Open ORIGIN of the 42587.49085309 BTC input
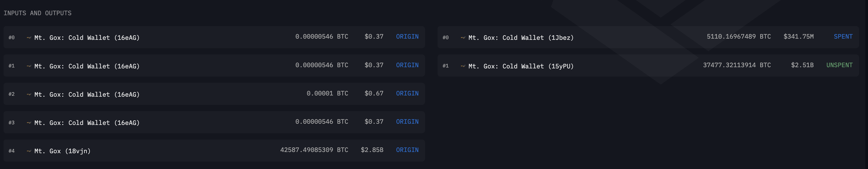The width and height of the screenshot is (868, 169). tap(407, 150)
